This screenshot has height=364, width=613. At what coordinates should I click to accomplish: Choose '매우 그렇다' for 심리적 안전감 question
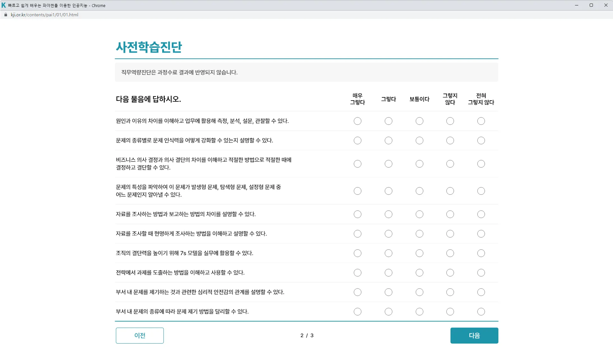click(357, 292)
